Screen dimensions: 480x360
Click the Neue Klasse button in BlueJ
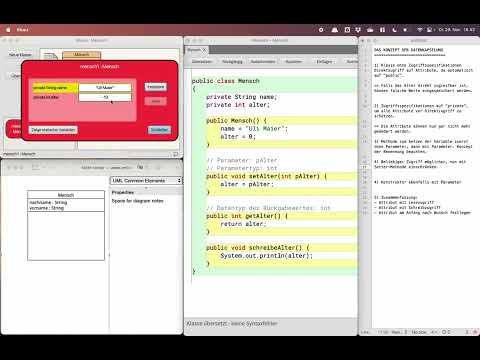[20, 55]
